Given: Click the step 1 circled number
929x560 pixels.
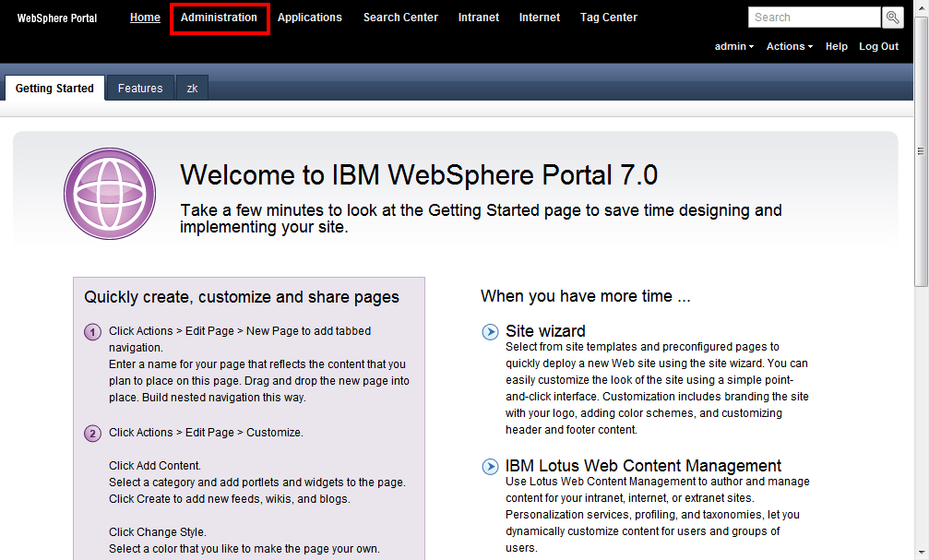Looking at the screenshot, I should tap(92, 332).
